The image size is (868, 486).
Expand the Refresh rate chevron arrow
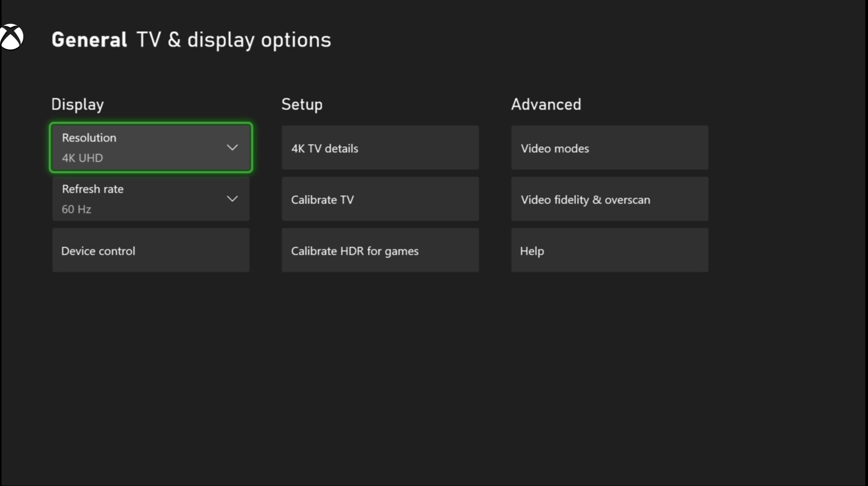pyautogui.click(x=232, y=199)
